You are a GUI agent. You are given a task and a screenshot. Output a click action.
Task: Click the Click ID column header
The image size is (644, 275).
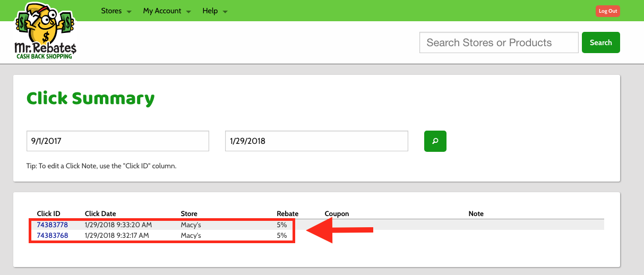point(48,213)
